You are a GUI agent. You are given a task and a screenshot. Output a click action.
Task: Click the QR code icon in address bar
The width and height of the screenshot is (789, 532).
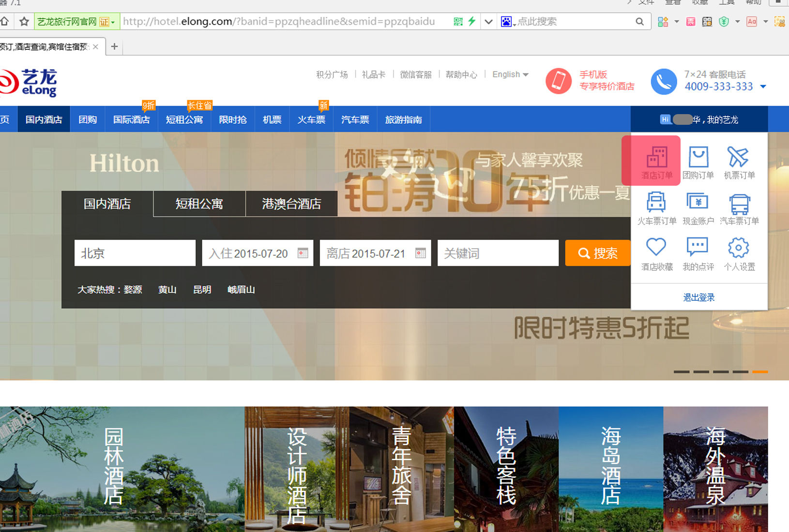(x=458, y=21)
